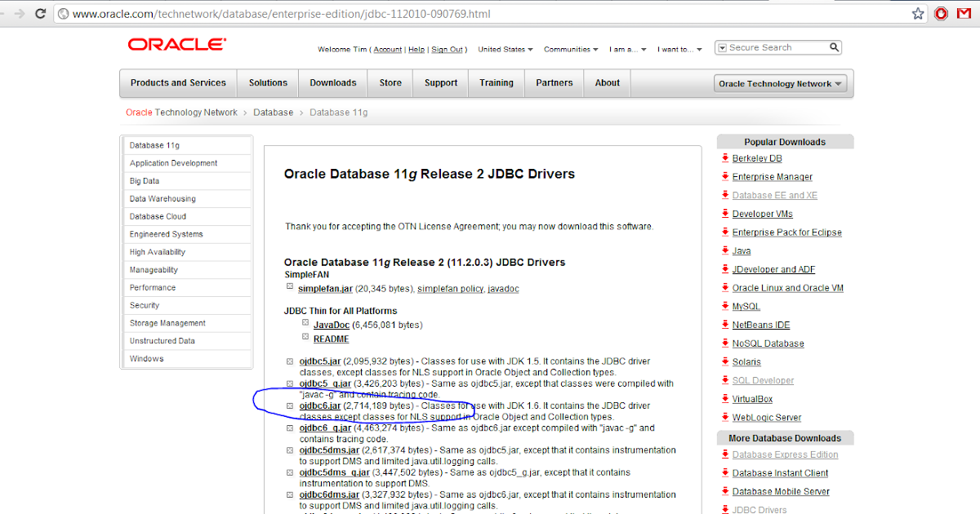Open the simplefan policy link

(451, 289)
